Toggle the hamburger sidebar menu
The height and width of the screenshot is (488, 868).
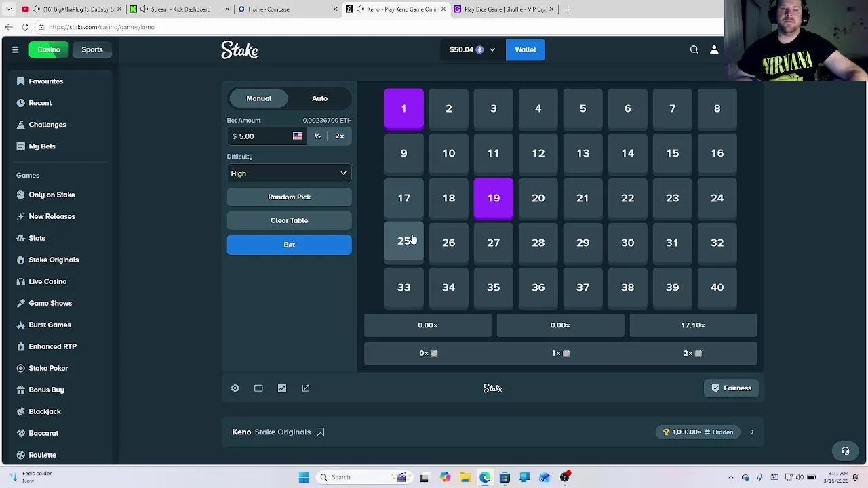tap(15, 49)
